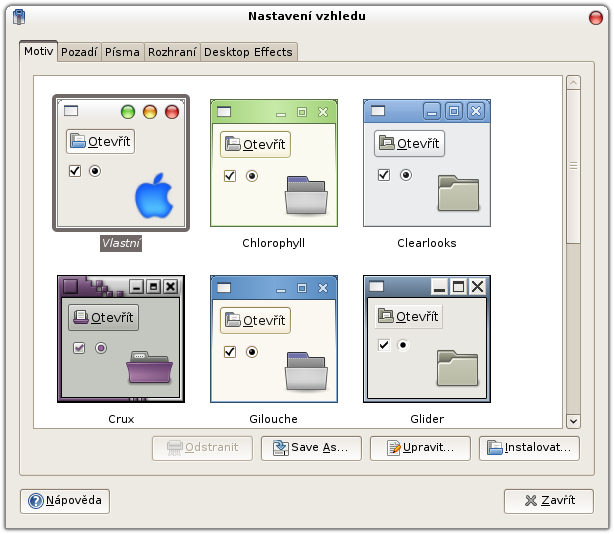Click the app icon in title bar
614x534 pixels.
click(x=19, y=17)
